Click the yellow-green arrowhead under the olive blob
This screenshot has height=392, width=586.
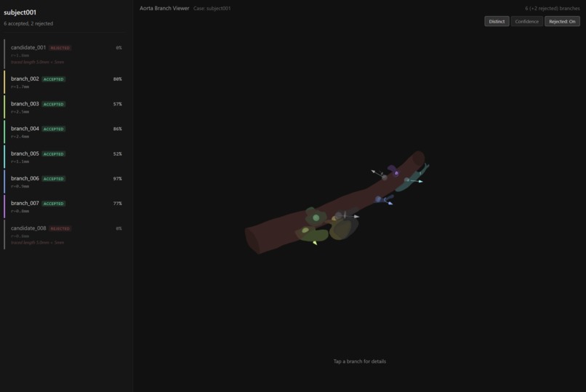(315, 243)
